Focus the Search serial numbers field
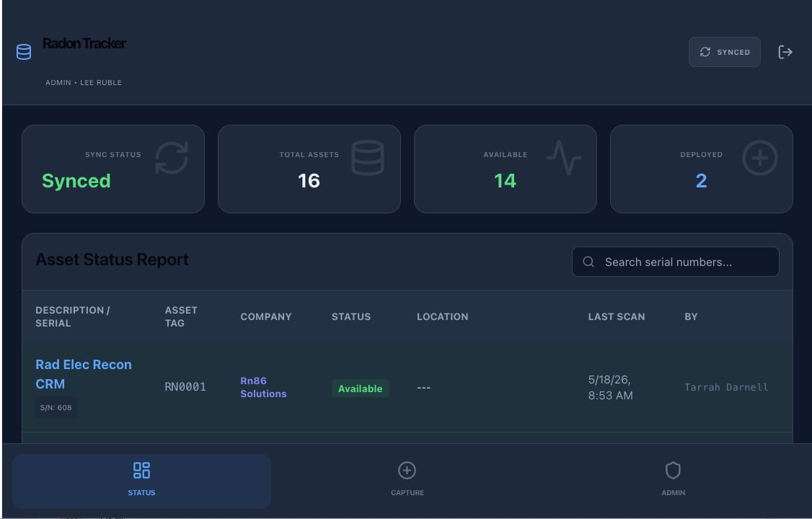This screenshot has width=812, height=519. coord(675,262)
